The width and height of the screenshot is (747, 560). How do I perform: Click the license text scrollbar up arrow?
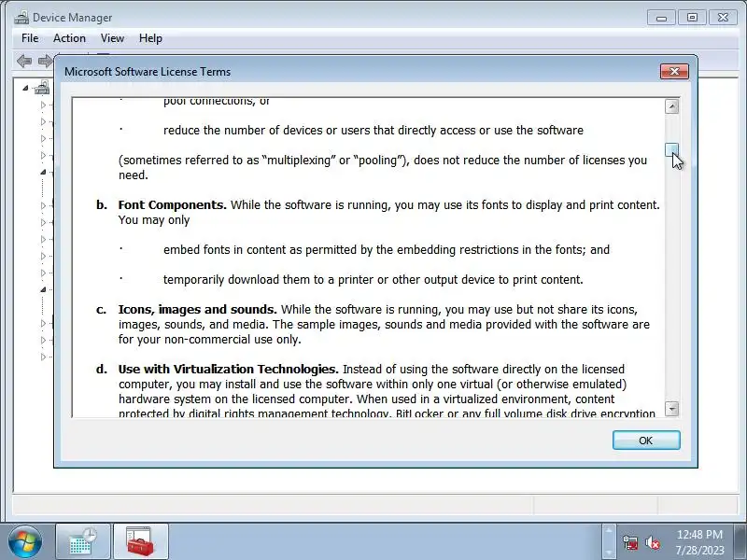coord(671,106)
